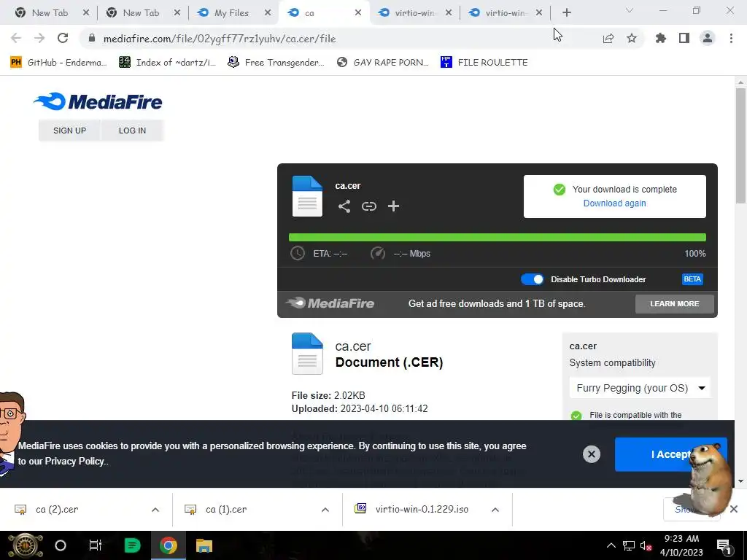Expand options for ca (1).cer download

click(x=325, y=510)
